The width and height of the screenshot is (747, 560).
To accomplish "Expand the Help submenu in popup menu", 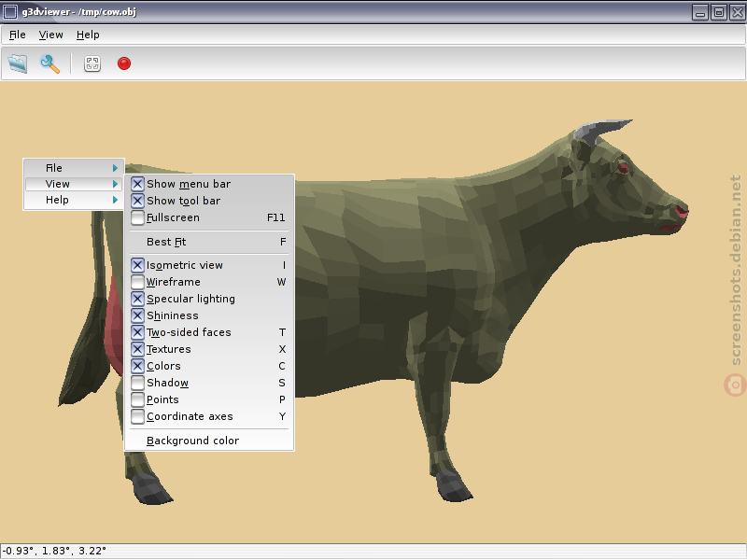I will coord(74,200).
